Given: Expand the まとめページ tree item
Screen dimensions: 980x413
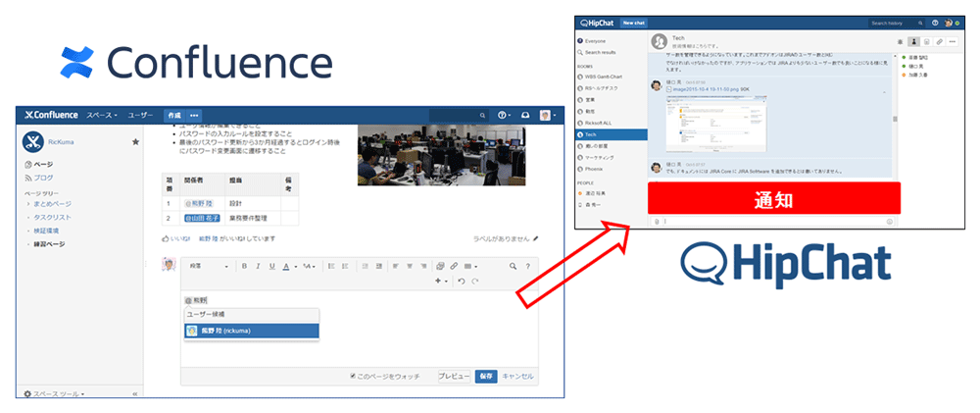Looking at the screenshot, I should pyautogui.click(x=28, y=204).
